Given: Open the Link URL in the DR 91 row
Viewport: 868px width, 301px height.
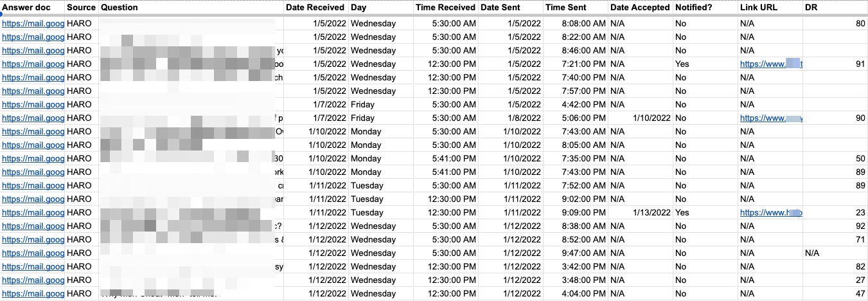Looking at the screenshot, I should pyautogui.click(x=770, y=64).
